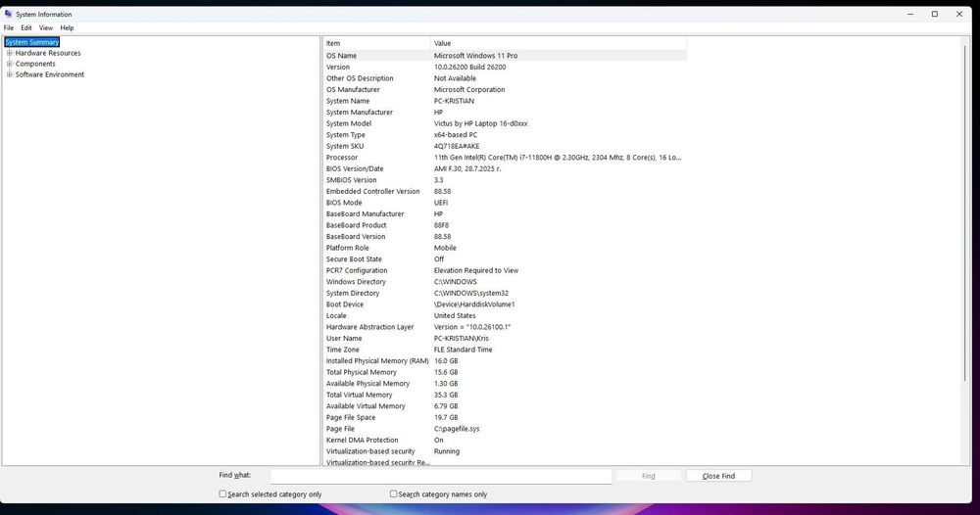Click value Victus by HP Laptop 16-d0xxx

click(x=480, y=123)
